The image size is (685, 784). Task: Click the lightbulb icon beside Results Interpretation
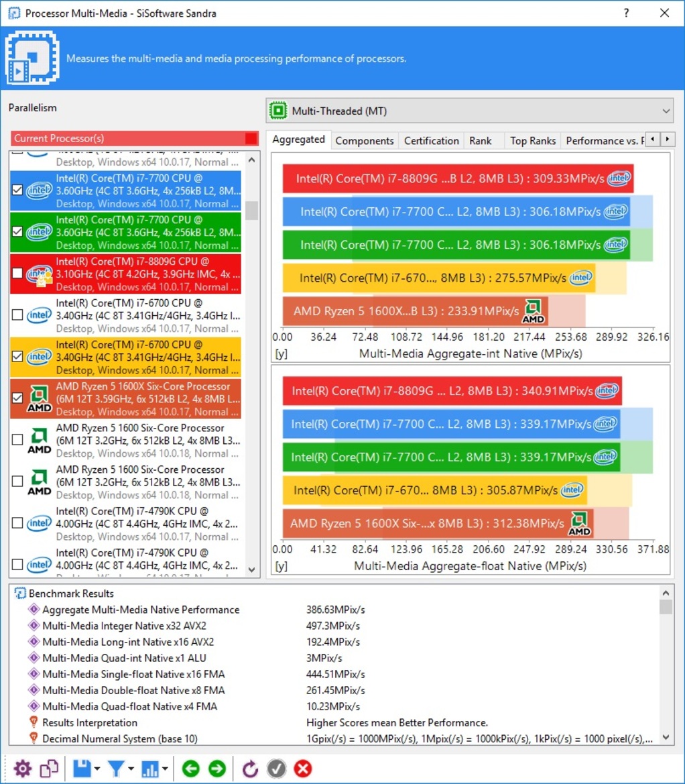click(34, 722)
